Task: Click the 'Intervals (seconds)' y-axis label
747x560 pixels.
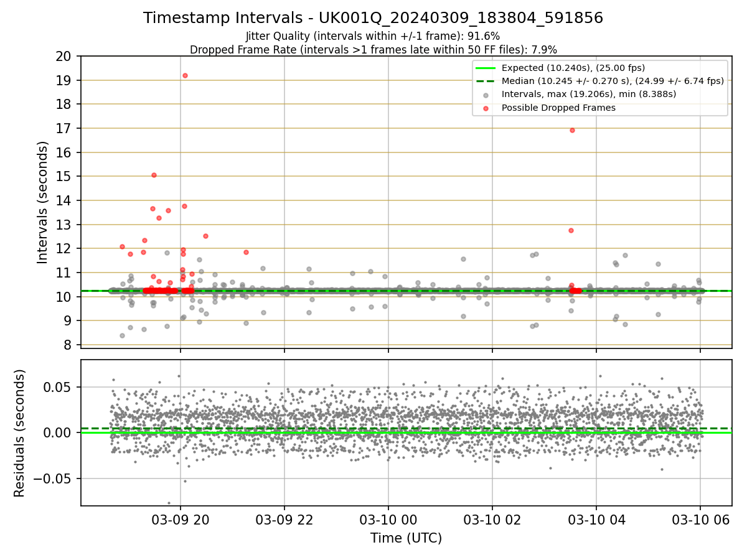Action: [43, 202]
